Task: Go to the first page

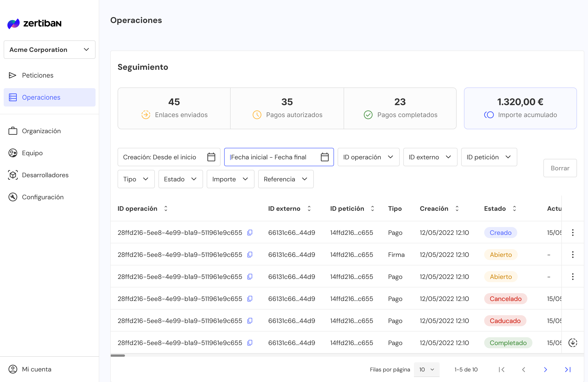Action: coord(502,369)
